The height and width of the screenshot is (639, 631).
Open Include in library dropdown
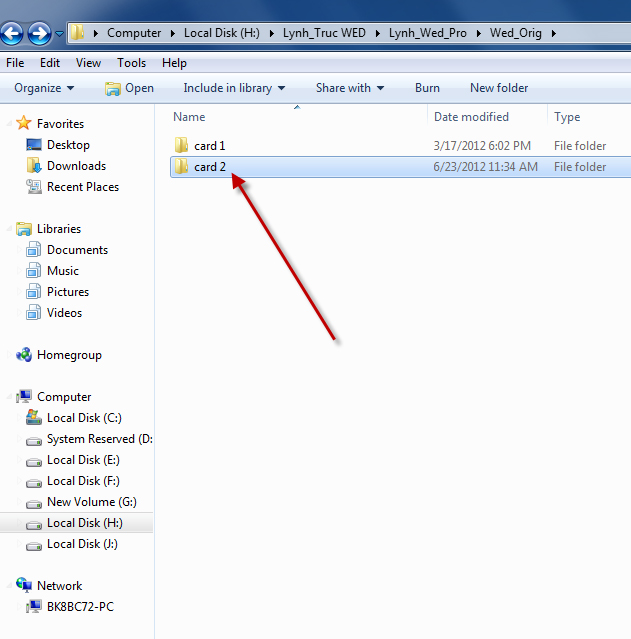click(x=234, y=88)
